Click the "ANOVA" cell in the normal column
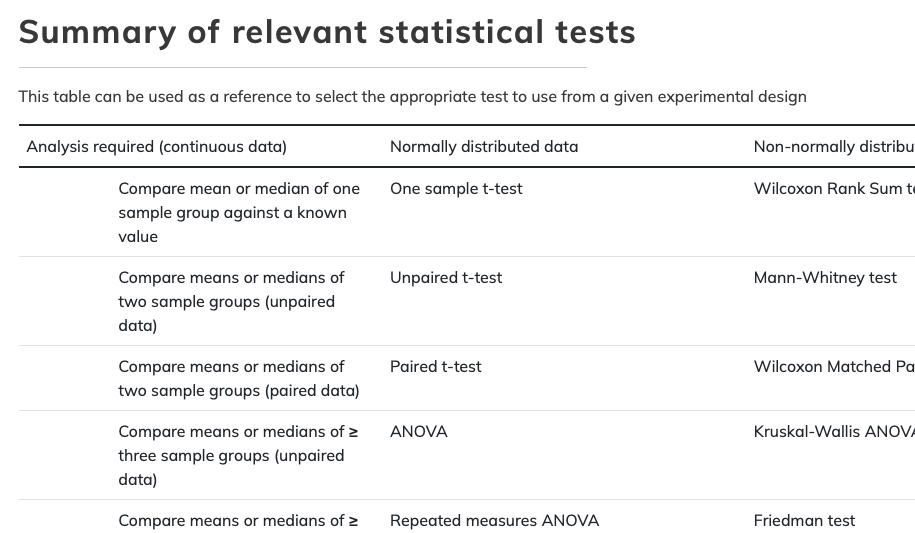Image resolution: width=915 pixels, height=533 pixels. click(419, 432)
